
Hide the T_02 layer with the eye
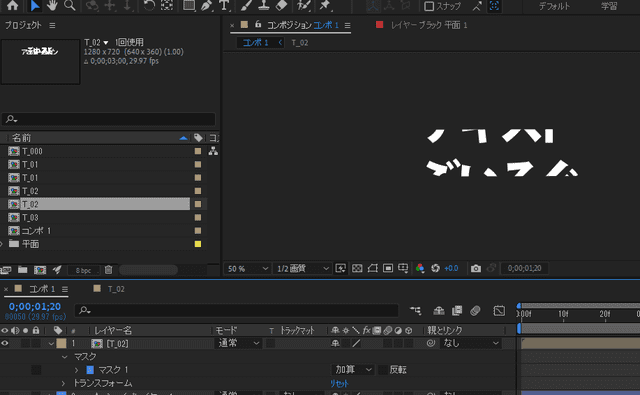5,343
